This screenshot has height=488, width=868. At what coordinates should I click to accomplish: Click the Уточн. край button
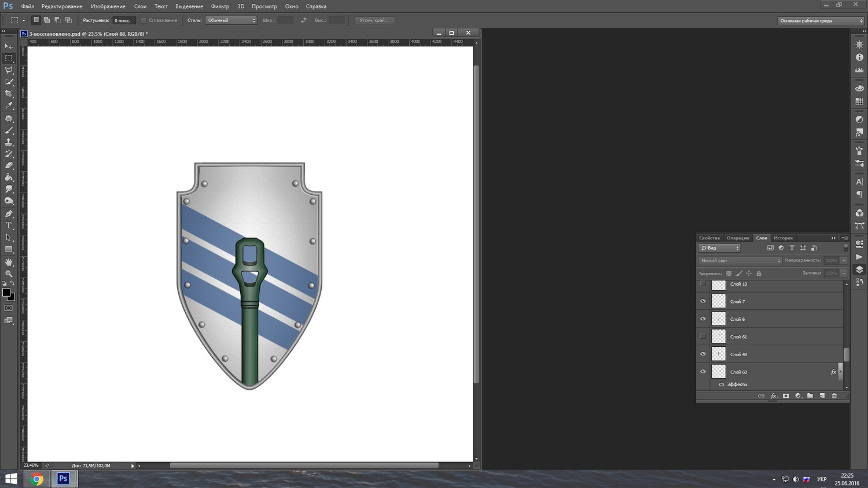pyautogui.click(x=374, y=20)
